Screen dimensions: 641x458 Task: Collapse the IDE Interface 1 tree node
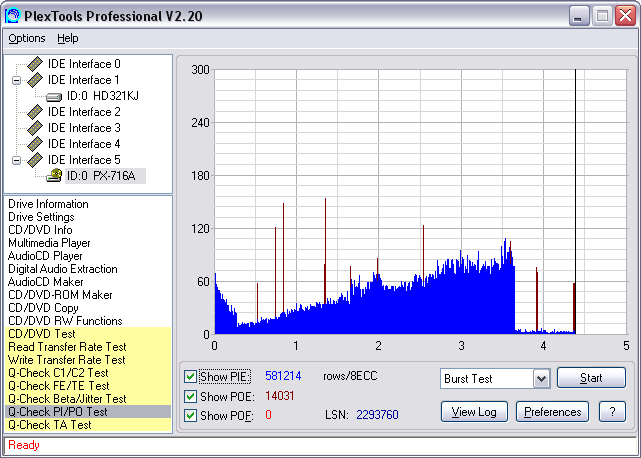(16, 80)
